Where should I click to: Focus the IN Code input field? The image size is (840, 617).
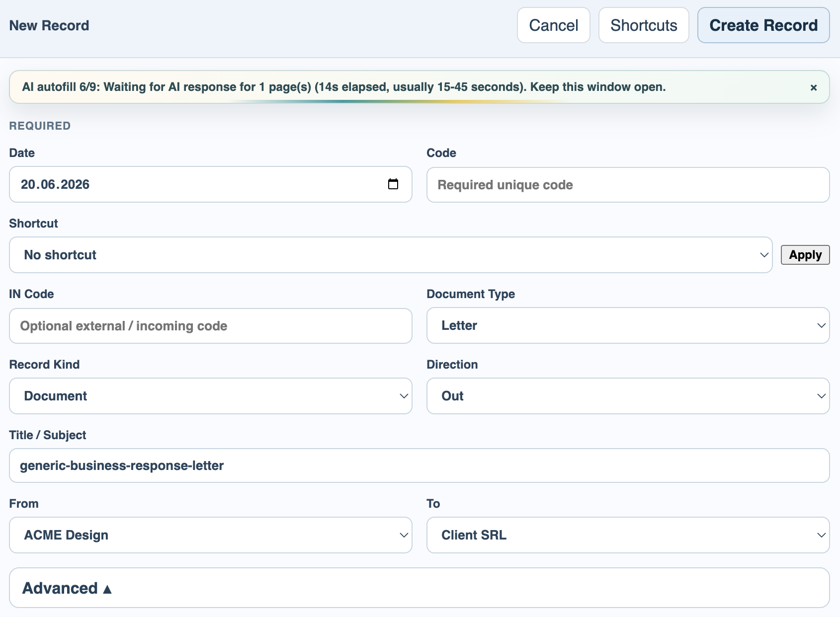(x=211, y=326)
